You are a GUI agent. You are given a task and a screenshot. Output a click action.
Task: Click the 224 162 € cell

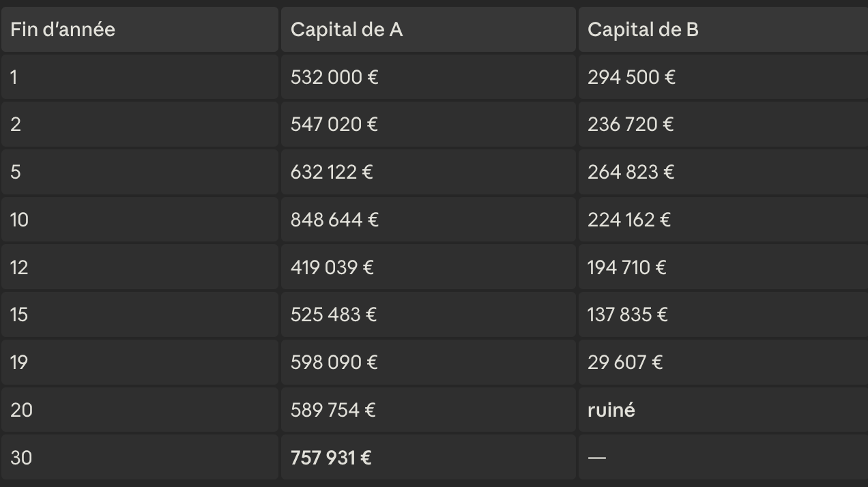723,220
